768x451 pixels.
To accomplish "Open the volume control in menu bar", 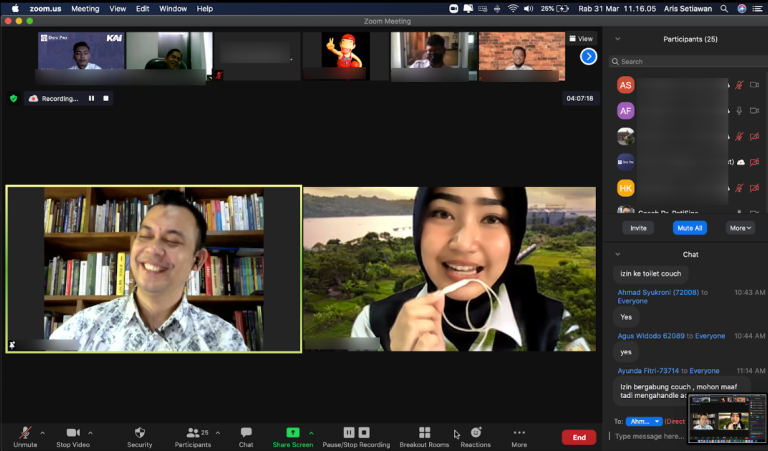I will point(528,8).
